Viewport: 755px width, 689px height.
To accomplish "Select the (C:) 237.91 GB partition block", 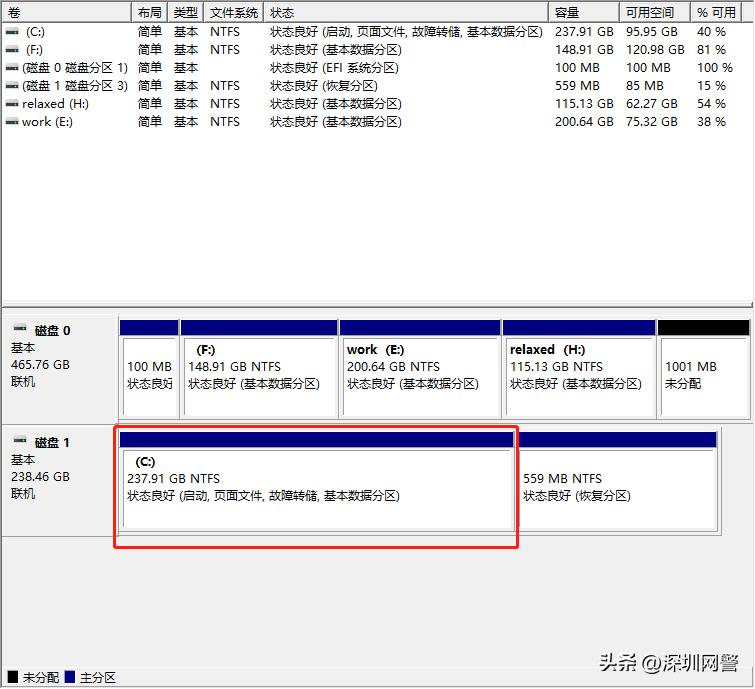I will point(317,481).
